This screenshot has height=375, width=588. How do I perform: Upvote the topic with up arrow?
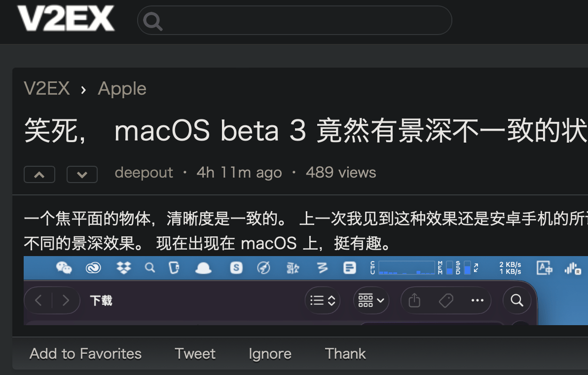pos(39,174)
